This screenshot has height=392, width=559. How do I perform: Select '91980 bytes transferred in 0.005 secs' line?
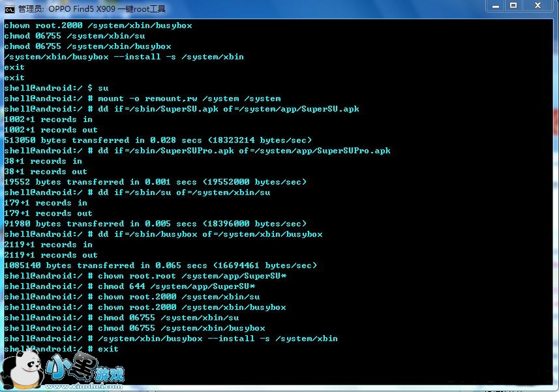tap(155, 224)
